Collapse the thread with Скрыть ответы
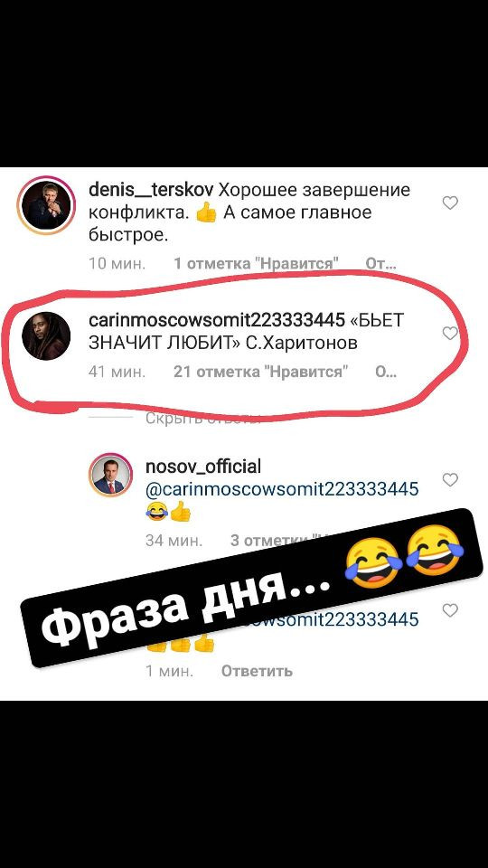488x868 pixels. pyautogui.click(x=203, y=418)
